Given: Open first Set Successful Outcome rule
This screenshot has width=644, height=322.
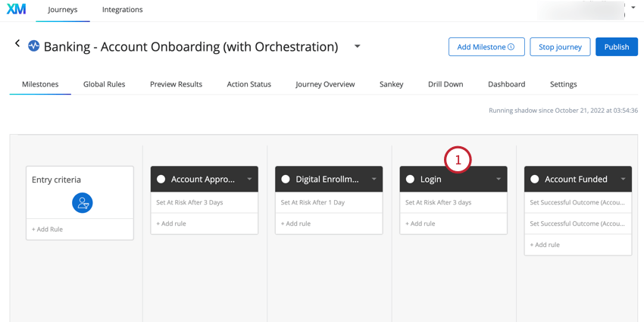Looking at the screenshot, I should 578,202.
